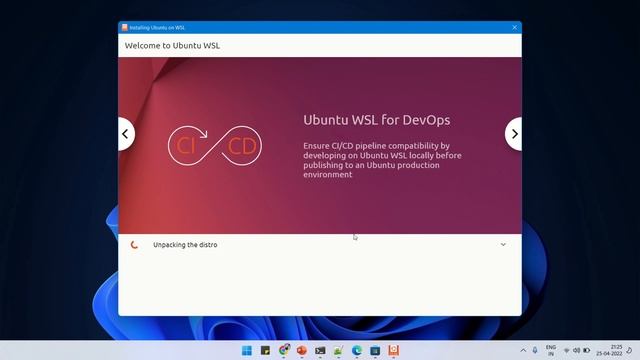Click the Welcome to Ubuntu WSL header text
This screenshot has height=360, width=640.
coord(172,46)
